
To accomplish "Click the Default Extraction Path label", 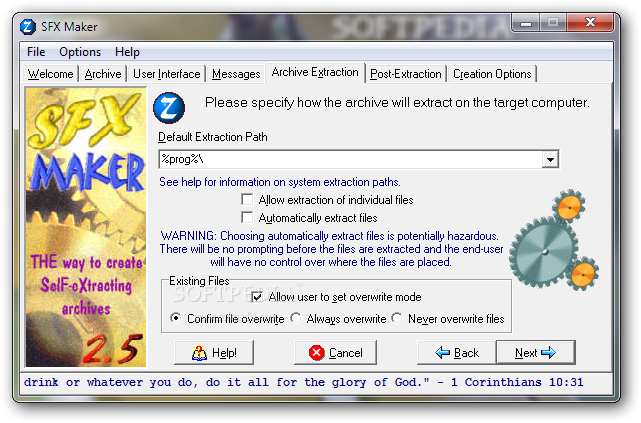I will pos(213,137).
